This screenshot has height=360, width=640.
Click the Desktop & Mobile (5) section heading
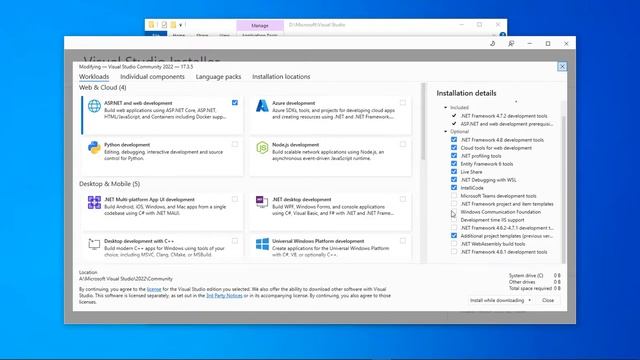pyautogui.click(x=109, y=184)
